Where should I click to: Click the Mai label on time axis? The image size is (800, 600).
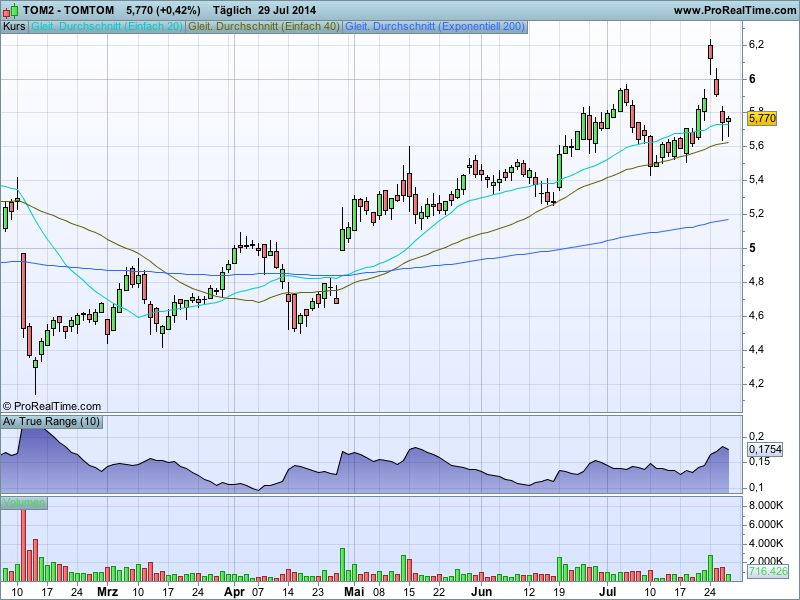[352, 591]
